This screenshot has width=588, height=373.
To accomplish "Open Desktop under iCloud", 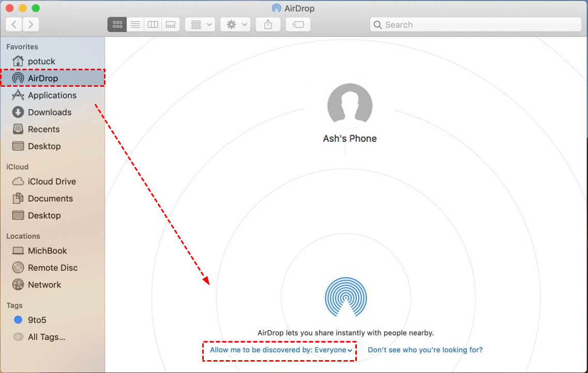I will click(x=53, y=215).
